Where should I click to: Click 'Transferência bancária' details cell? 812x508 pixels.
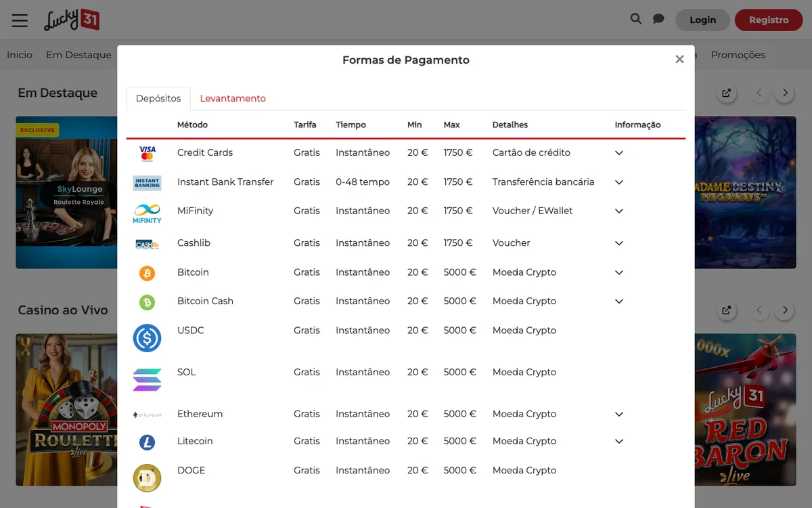click(x=543, y=182)
